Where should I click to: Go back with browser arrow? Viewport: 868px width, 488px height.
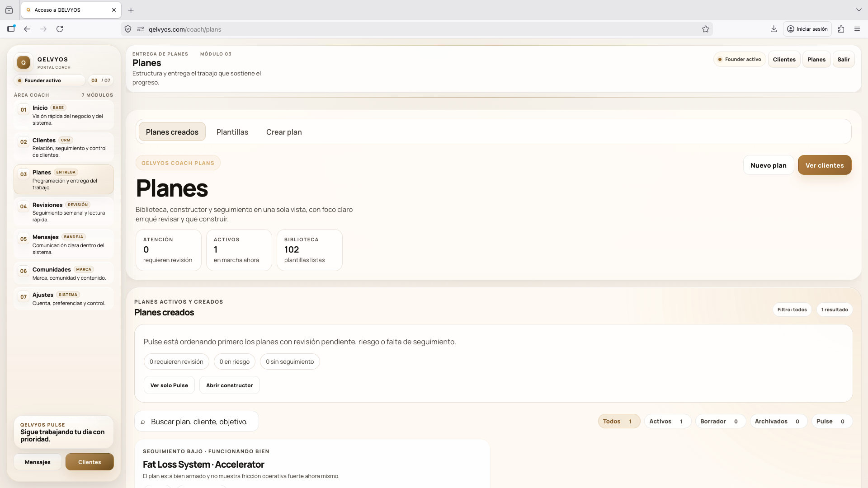tap(27, 29)
